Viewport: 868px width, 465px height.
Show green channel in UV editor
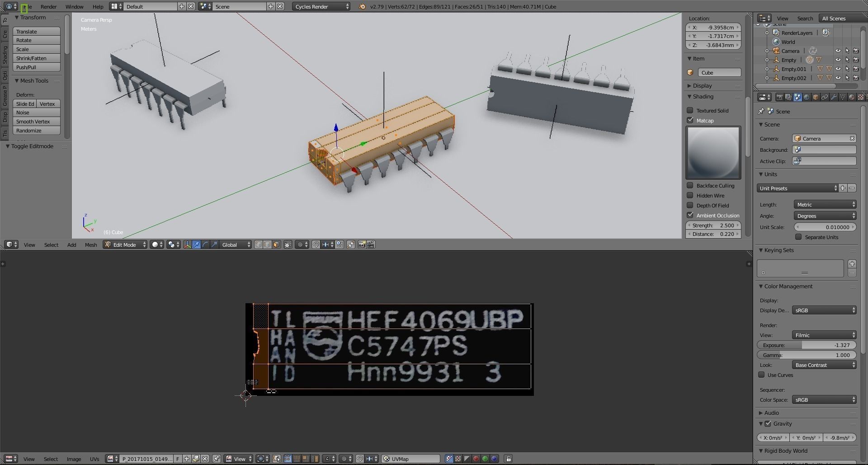[x=485, y=459]
